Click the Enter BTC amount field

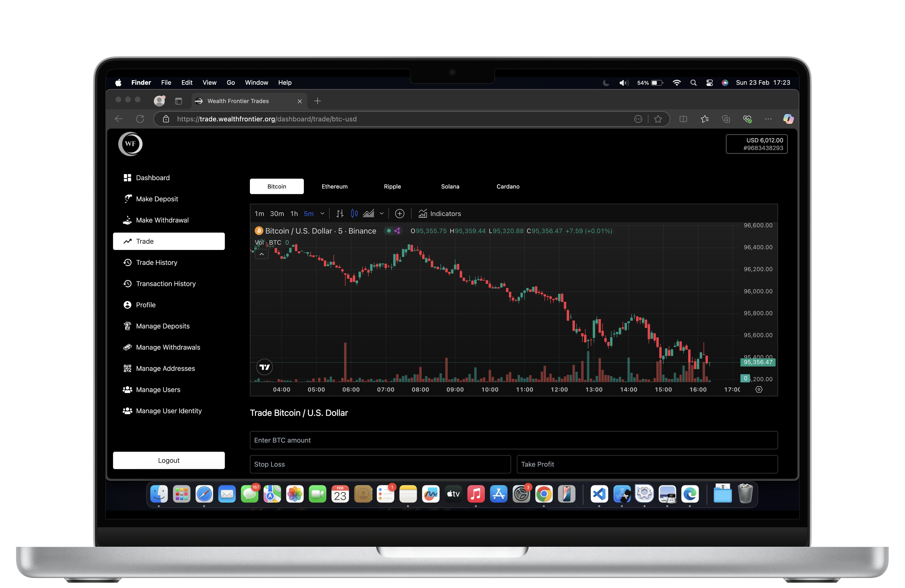[x=513, y=440]
